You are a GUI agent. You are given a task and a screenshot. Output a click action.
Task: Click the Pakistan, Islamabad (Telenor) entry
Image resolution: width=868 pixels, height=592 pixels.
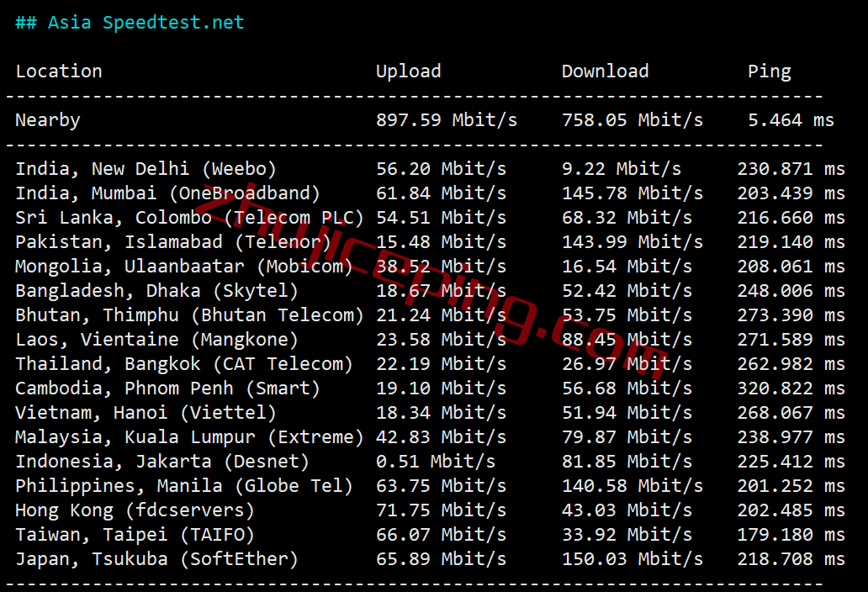172,242
